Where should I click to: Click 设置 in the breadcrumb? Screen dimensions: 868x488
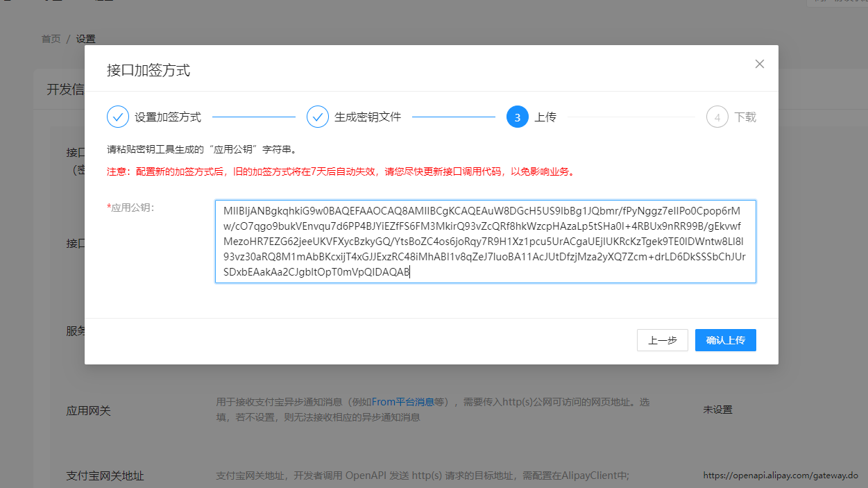[86, 39]
